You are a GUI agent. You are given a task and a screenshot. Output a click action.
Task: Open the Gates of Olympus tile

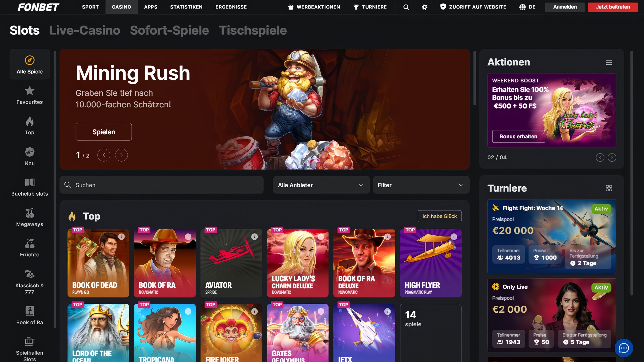298,333
